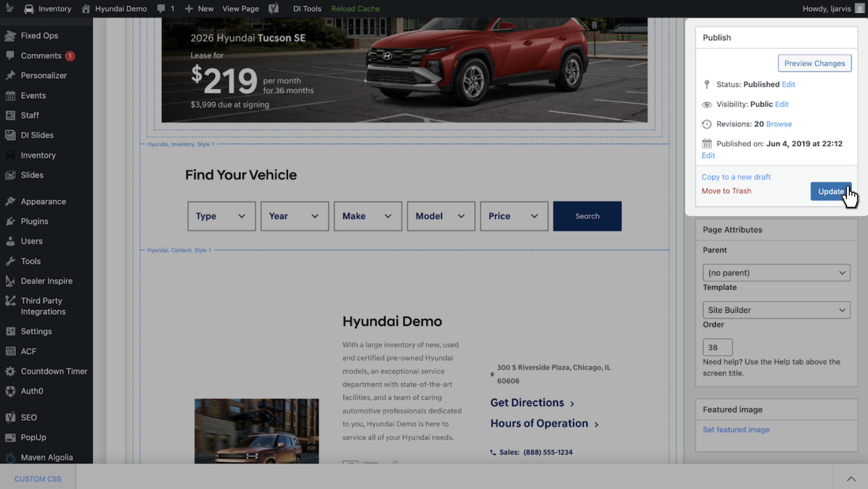868x489 pixels.
Task: Open the Parent page dropdown
Action: [x=776, y=273]
